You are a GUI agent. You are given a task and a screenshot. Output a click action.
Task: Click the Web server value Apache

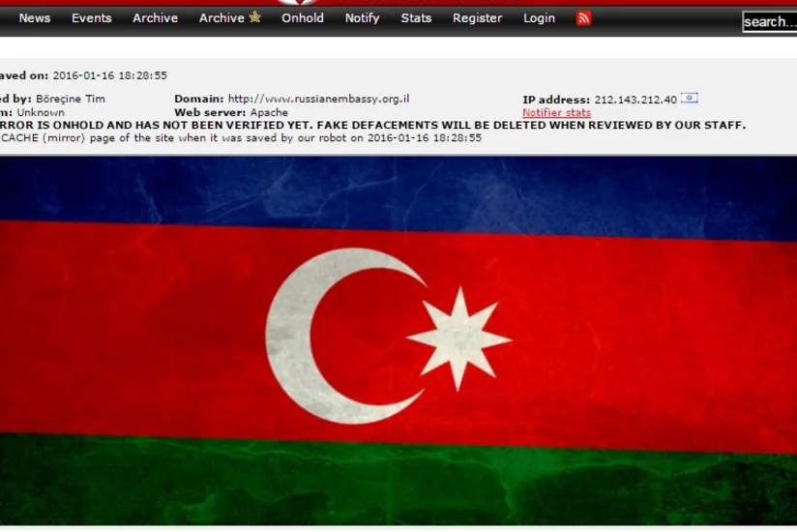coord(269,112)
